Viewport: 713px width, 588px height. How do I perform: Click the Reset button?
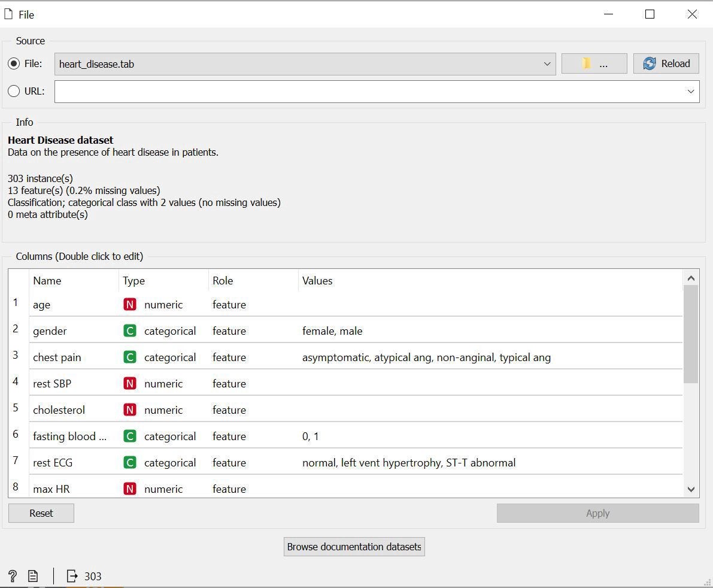pos(41,513)
